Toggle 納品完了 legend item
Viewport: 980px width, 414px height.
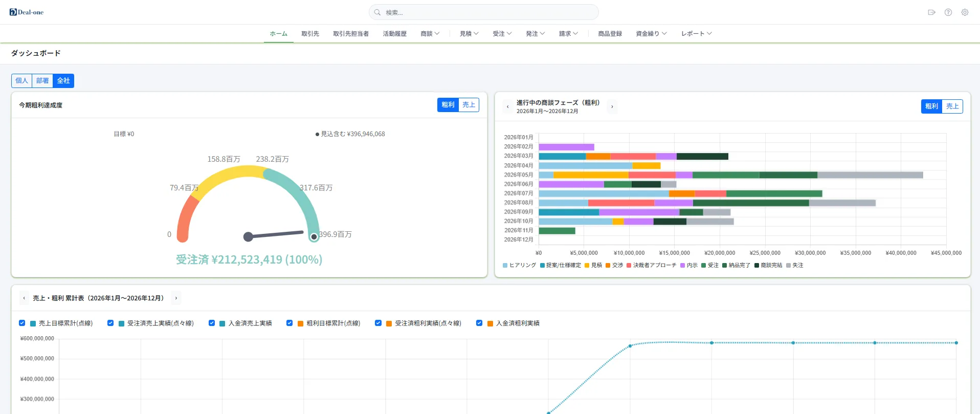(x=736, y=265)
